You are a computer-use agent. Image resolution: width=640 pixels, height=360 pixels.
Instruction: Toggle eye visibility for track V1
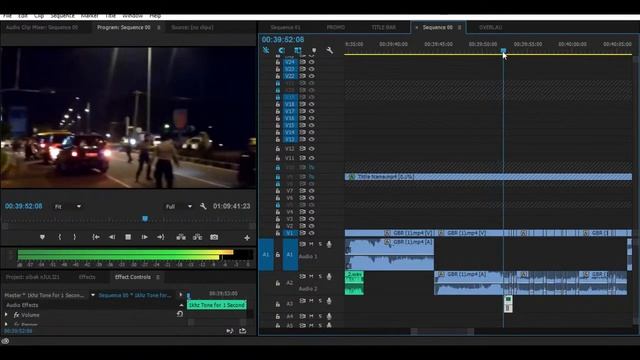point(312,233)
